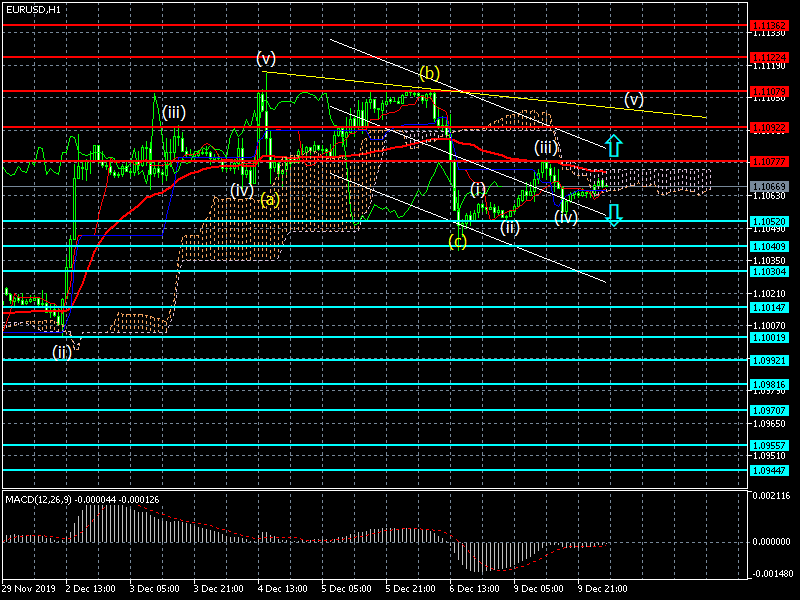The width and height of the screenshot is (800, 600).
Task: Click the 1.09707 cyan support label
Action: click(x=769, y=410)
